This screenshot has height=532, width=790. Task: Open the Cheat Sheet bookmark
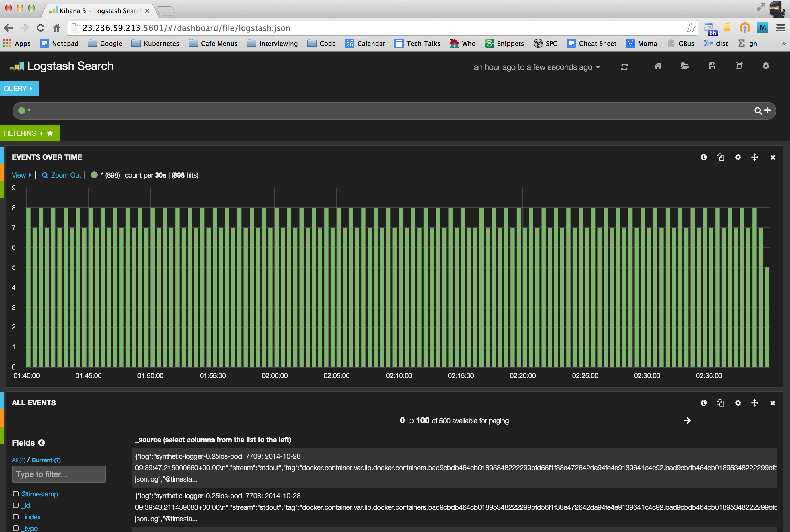591,44
